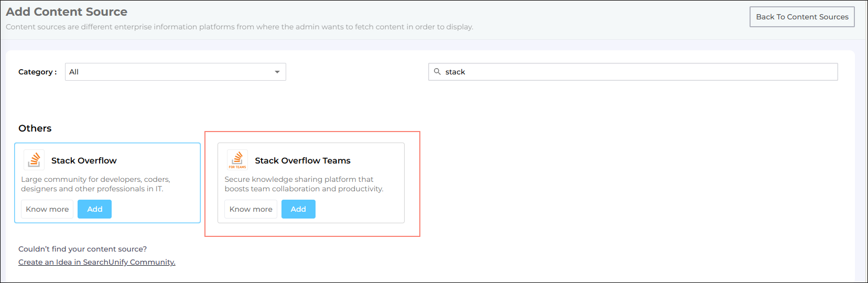This screenshot has height=283, width=868.
Task: Click the Others section heading
Action: point(35,128)
